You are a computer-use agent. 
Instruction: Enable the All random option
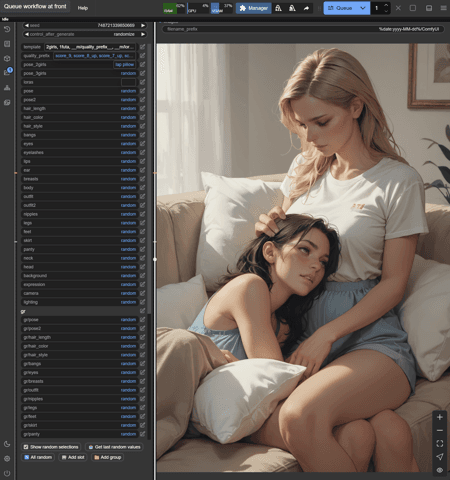point(38,457)
